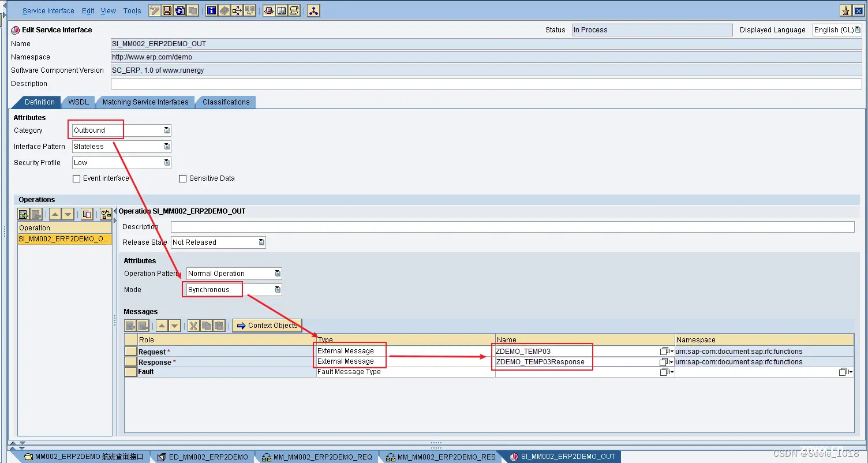Viewport: 868px width, 463px height.
Task: Switch between display and edit mode pencil icon
Action: 155,10
